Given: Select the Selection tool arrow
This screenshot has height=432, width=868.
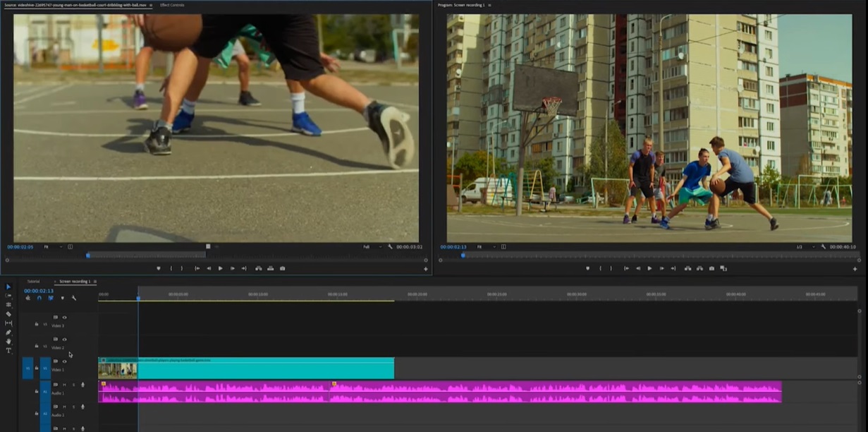Looking at the screenshot, I should click(x=8, y=287).
